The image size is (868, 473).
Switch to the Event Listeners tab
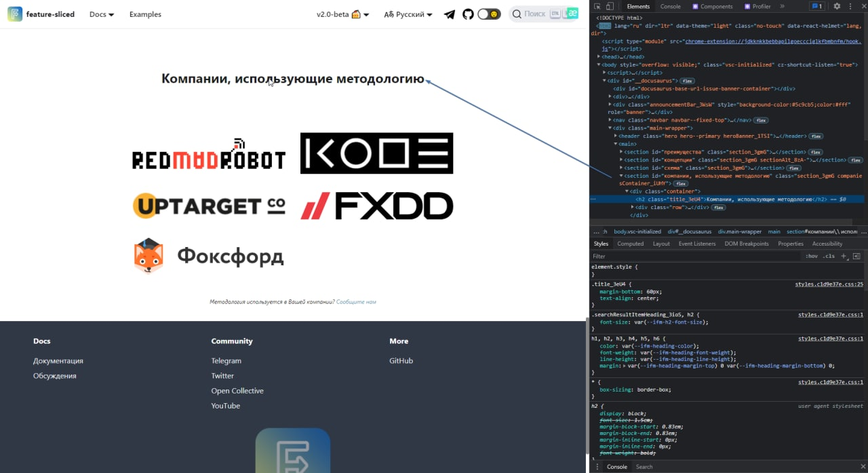[x=697, y=244]
